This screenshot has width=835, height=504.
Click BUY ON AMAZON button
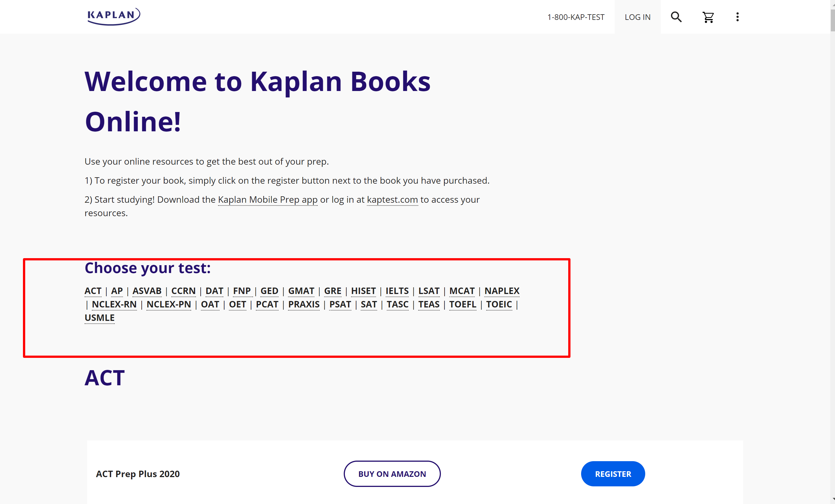(392, 473)
